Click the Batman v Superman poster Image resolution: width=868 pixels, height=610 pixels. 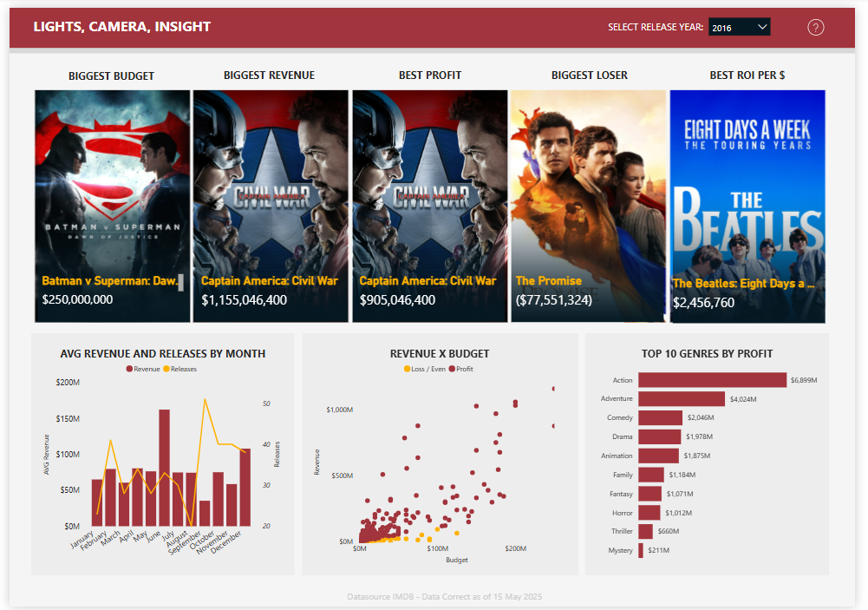click(112, 191)
